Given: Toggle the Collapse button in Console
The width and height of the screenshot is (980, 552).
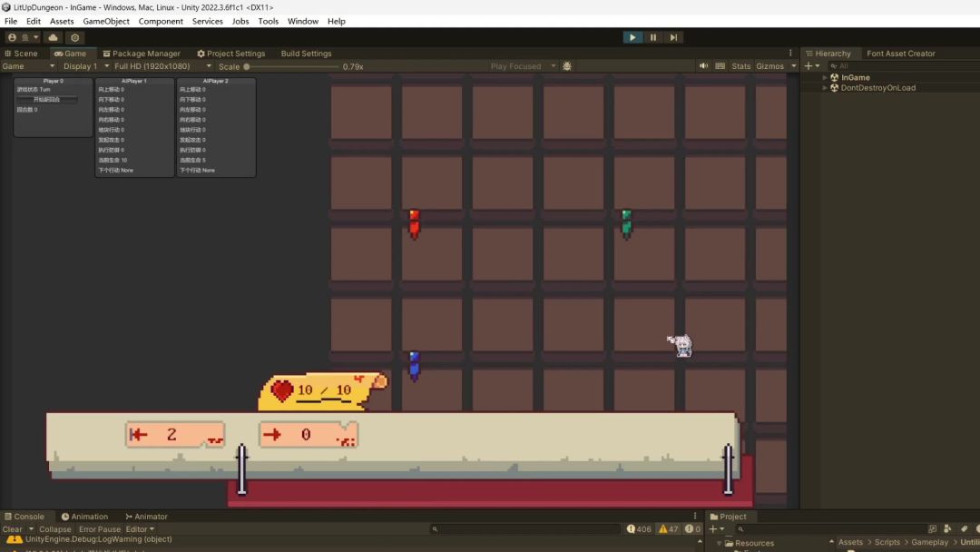Looking at the screenshot, I should [x=54, y=529].
